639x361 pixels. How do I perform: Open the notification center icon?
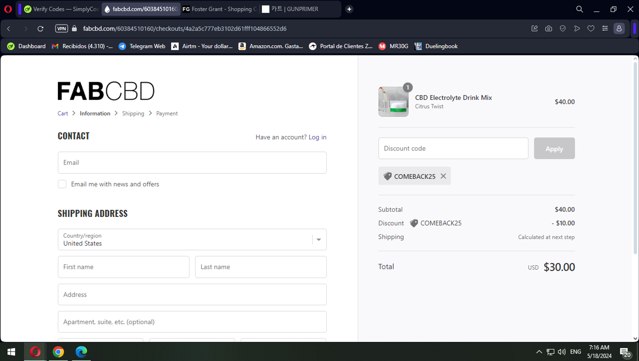pyautogui.click(x=626, y=352)
